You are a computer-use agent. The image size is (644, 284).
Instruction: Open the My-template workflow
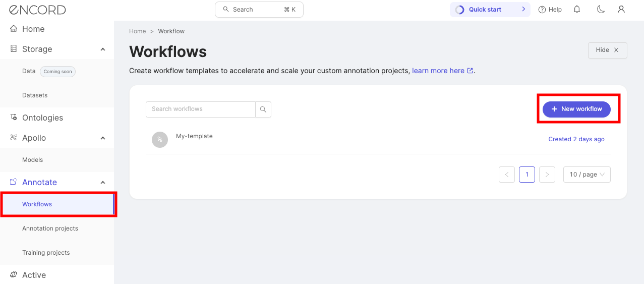(x=194, y=136)
